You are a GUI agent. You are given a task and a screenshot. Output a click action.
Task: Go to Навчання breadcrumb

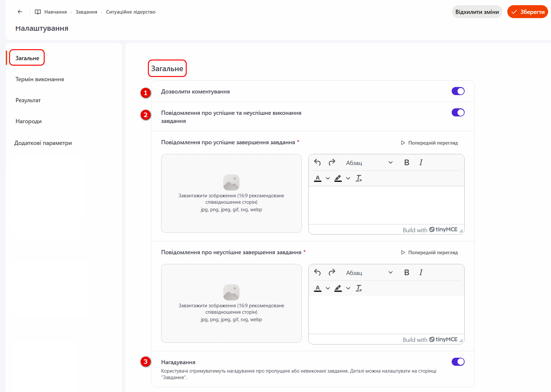coord(55,12)
